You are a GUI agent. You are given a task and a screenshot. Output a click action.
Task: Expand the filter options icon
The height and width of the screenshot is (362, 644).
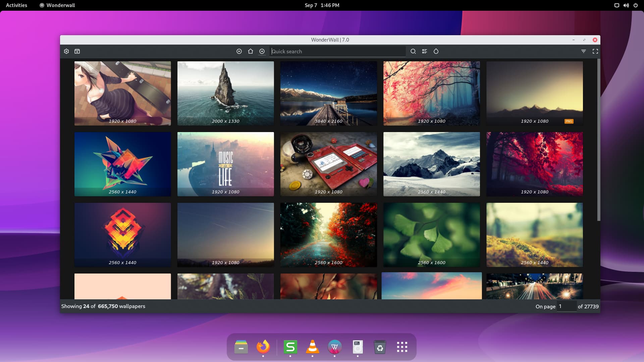click(x=584, y=51)
